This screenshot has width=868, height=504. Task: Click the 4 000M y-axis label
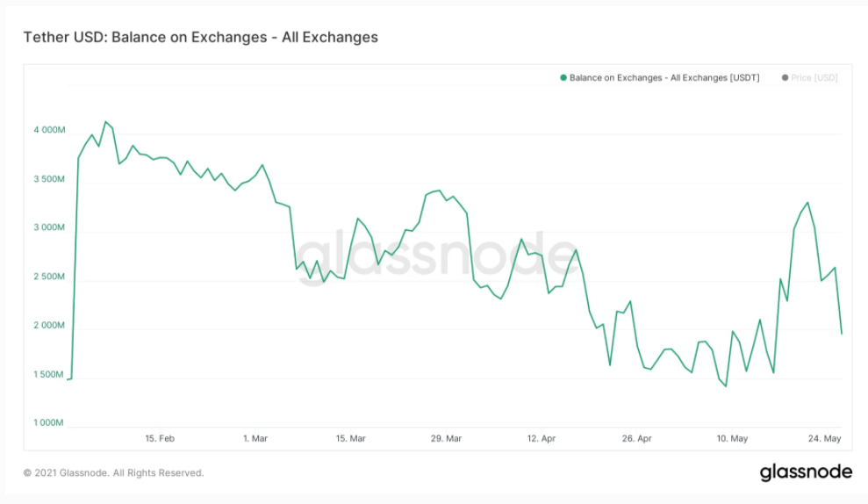coord(49,130)
